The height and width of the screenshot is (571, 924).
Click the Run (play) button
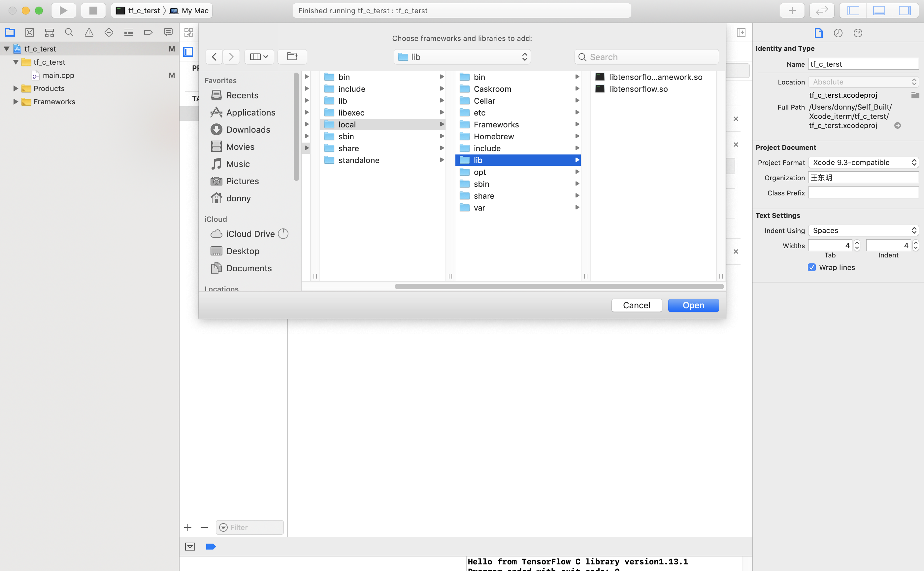pos(63,11)
